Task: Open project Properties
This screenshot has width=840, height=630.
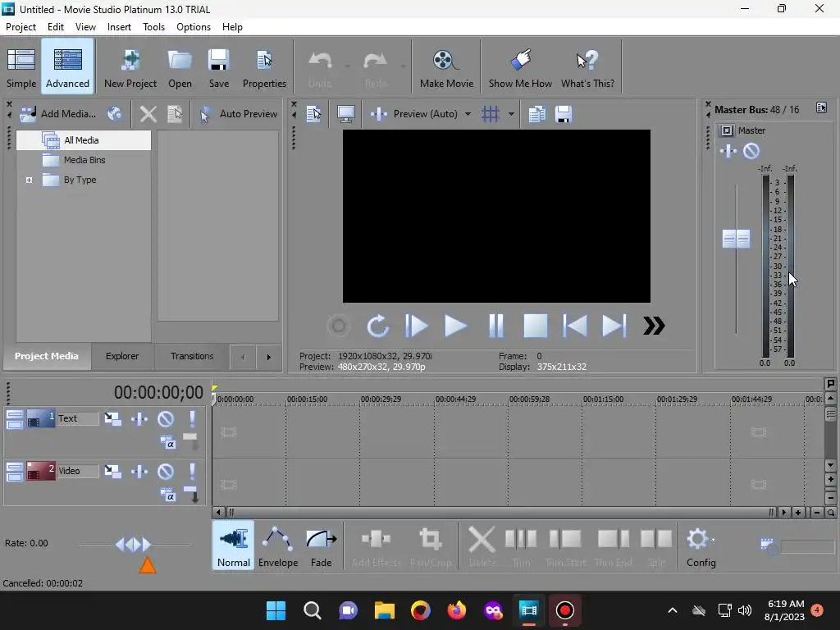Action: (264, 67)
